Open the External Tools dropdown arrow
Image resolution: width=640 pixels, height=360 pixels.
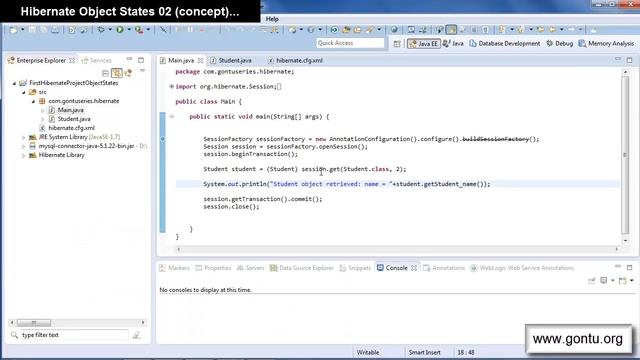click(148, 30)
